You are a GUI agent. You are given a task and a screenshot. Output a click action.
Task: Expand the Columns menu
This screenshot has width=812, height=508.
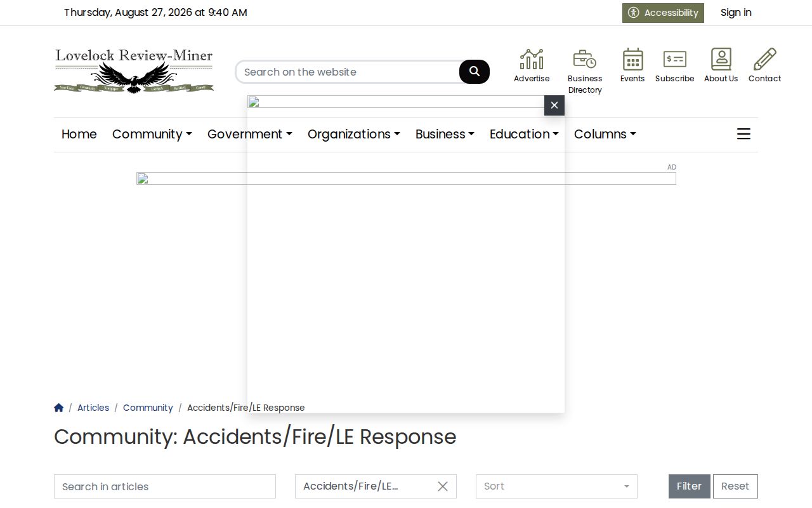tap(605, 134)
